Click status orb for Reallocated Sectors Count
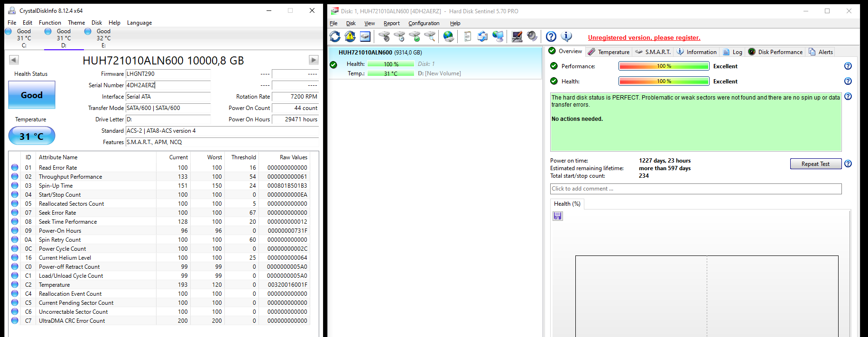 [x=15, y=203]
